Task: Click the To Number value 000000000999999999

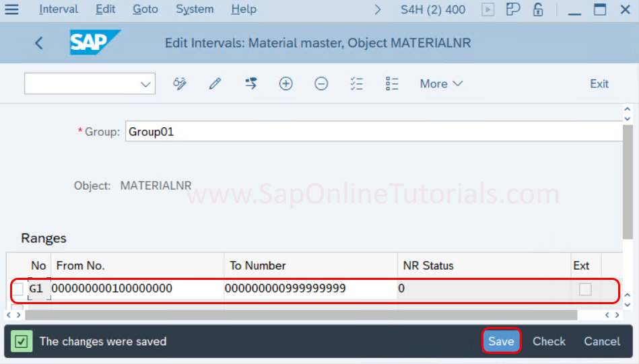Action: (x=310, y=289)
